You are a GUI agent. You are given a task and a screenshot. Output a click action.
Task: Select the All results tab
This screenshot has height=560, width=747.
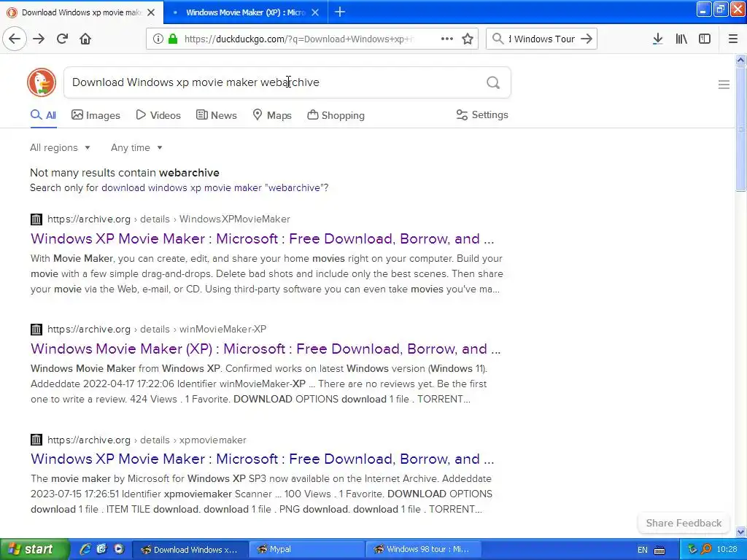pos(43,115)
